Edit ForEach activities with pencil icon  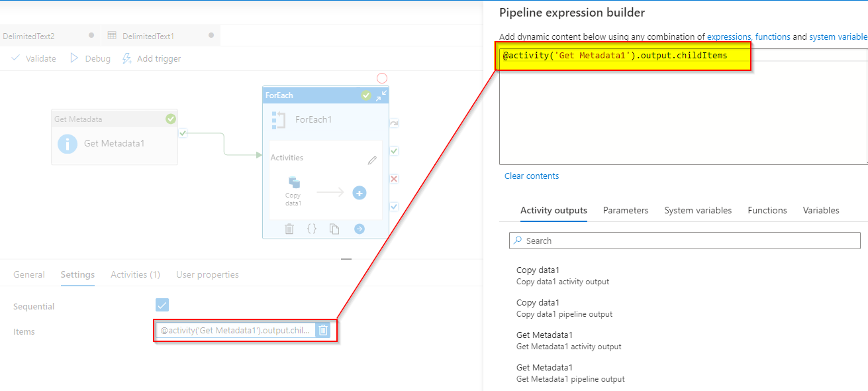(372, 160)
